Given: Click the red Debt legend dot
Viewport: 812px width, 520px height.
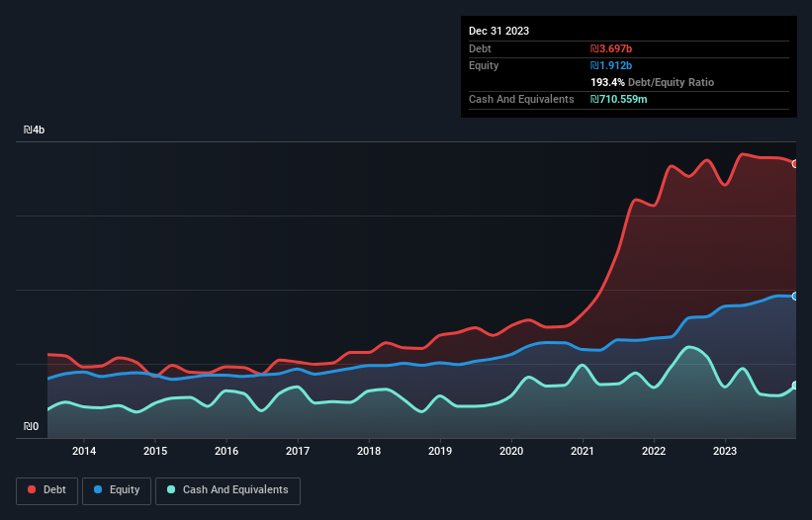Looking at the screenshot, I should coord(32,489).
